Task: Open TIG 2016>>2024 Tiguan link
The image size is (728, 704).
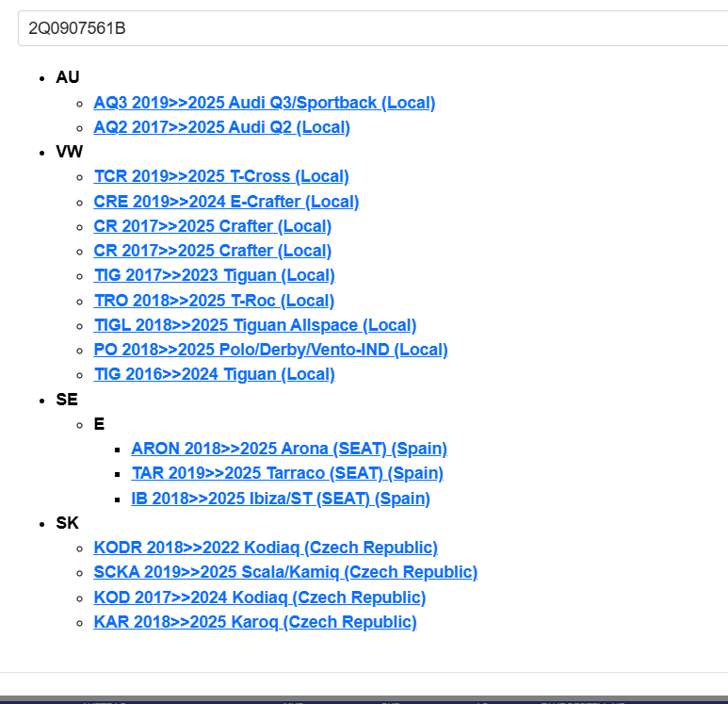Action: pyautogui.click(x=214, y=374)
